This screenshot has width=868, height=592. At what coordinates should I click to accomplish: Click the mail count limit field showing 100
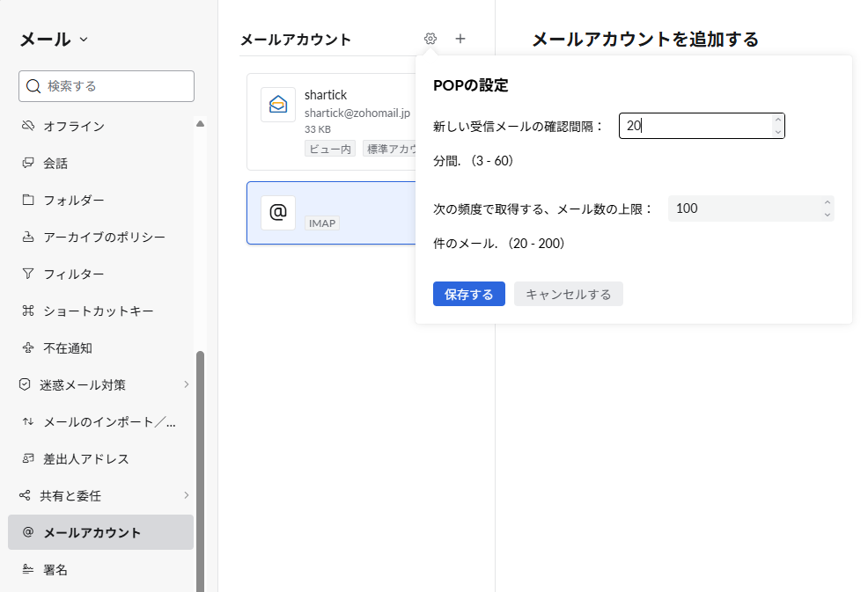point(744,208)
